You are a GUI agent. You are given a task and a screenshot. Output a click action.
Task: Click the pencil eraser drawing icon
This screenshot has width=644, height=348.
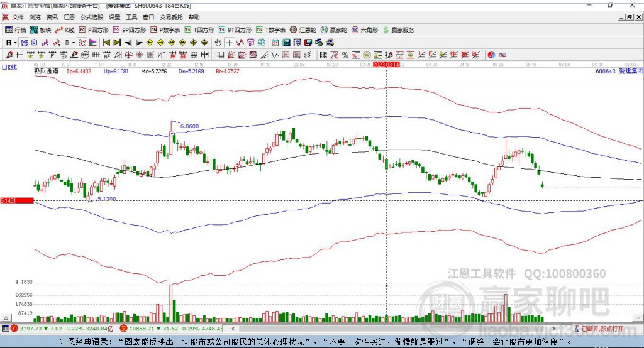point(9,55)
